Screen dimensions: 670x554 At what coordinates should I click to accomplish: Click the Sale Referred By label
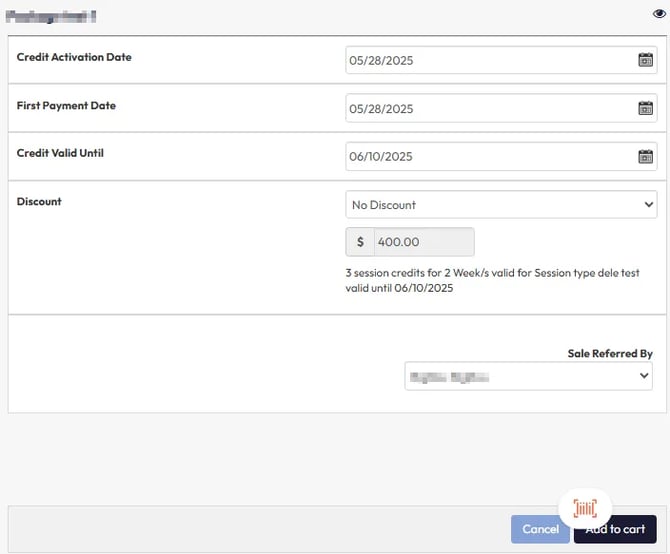point(609,353)
